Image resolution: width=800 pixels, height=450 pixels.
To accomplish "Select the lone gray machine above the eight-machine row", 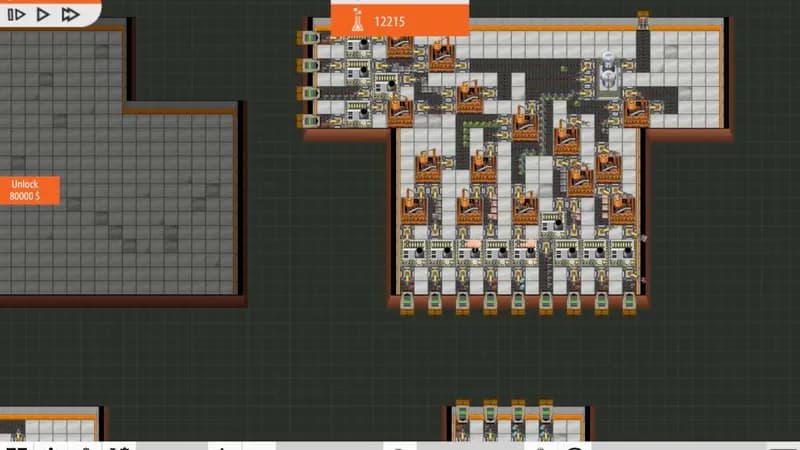I will click(x=553, y=223).
